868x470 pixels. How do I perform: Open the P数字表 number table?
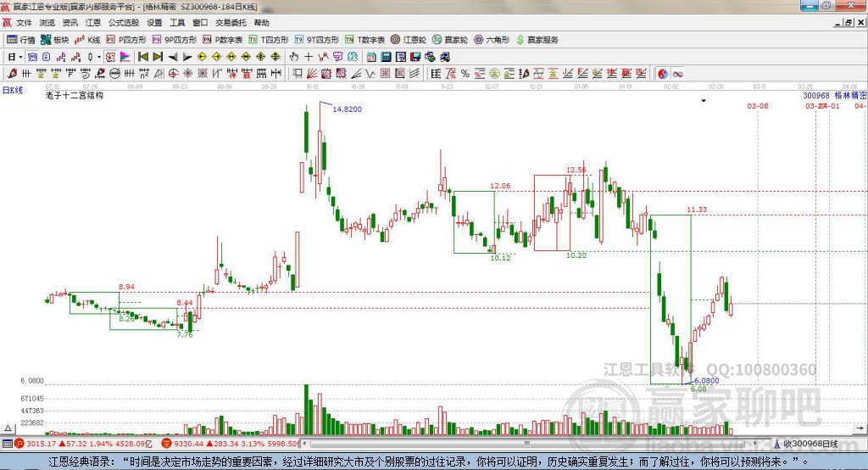click(223, 39)
